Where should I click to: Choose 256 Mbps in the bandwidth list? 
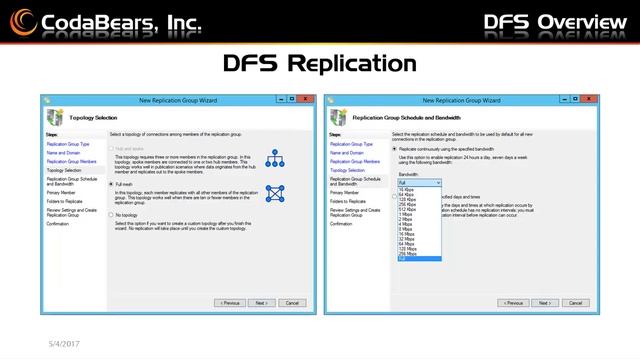coord(419,253)
